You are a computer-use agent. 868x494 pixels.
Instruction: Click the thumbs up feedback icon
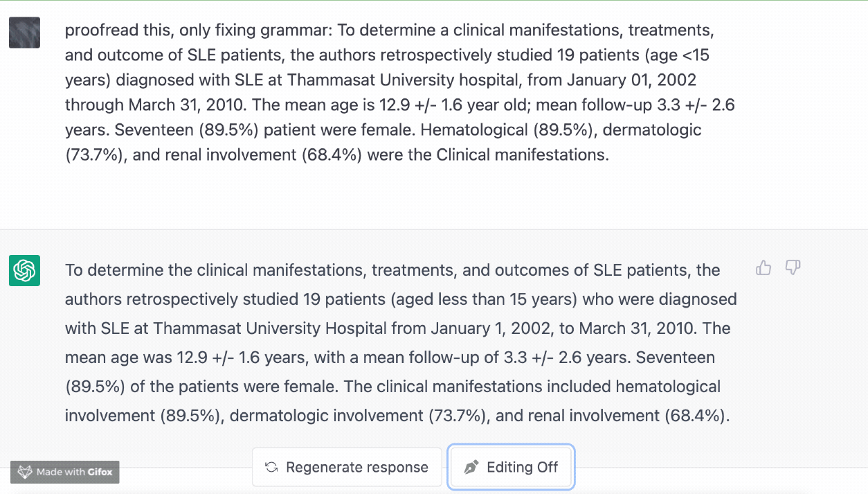tap(763, 268)
